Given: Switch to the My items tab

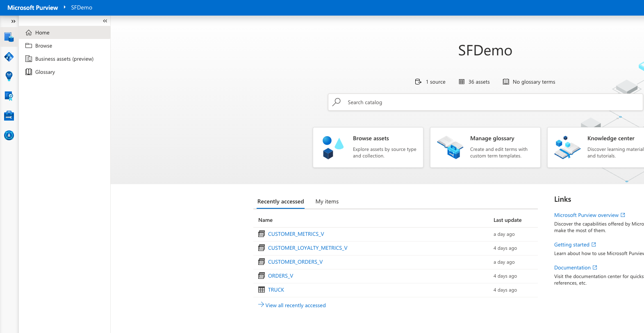Looking at the screenshot, I should point(327,201).
